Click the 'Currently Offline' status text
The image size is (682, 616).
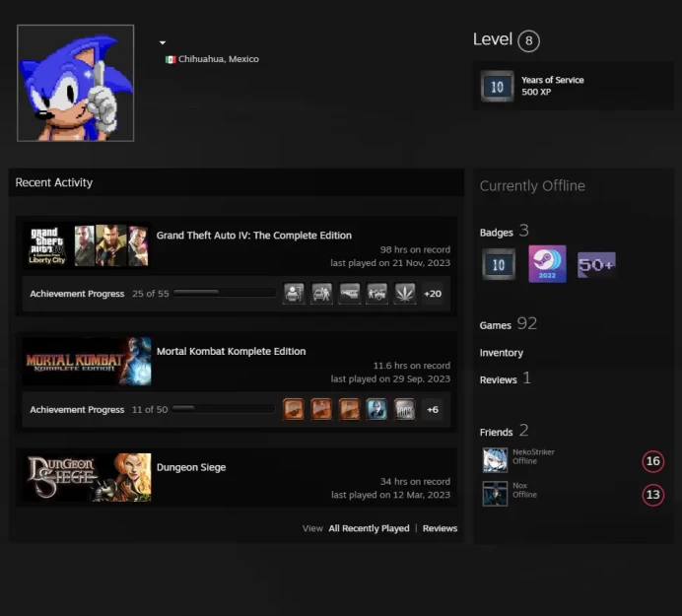pos(532,185)
